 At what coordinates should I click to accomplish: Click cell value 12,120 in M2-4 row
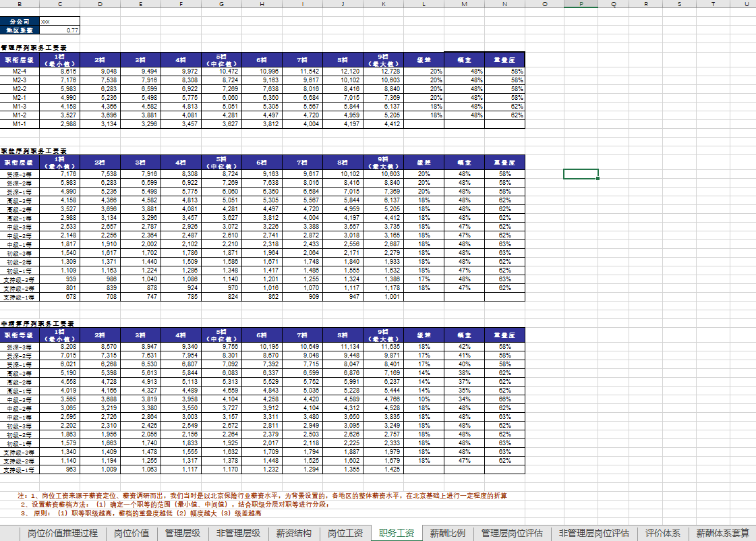(x=343, y=72)
